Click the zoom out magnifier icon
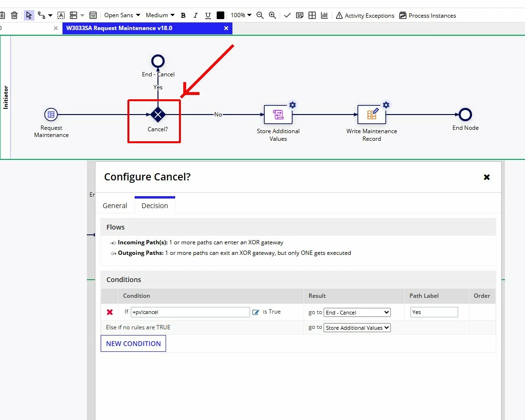The width and height of the screenshot is (525, 420). [x=260, y=15]
